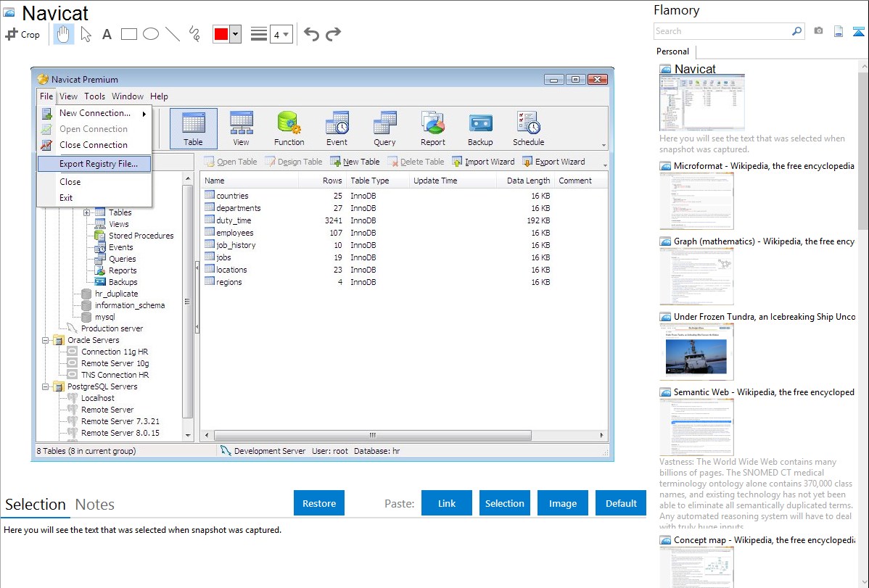This screenshot has height=588, width=869.
Task: Click the Image paste button
Action: coord(563,503)
